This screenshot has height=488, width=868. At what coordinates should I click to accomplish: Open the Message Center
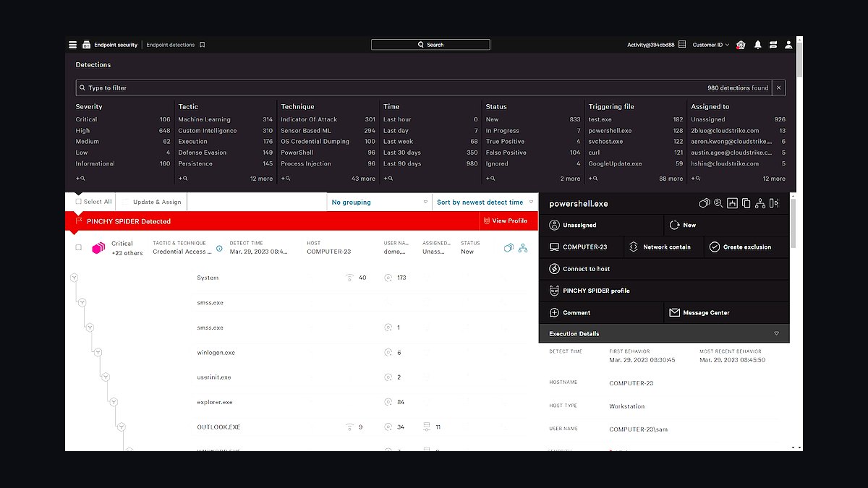(x=727, y=313)
